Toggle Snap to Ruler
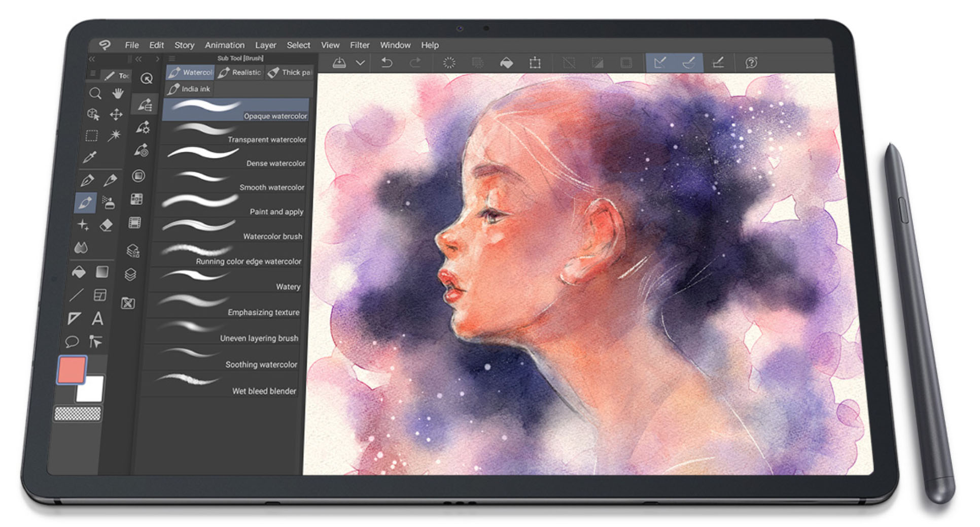This screenshot has width=980, height=527. click(660, 63)
